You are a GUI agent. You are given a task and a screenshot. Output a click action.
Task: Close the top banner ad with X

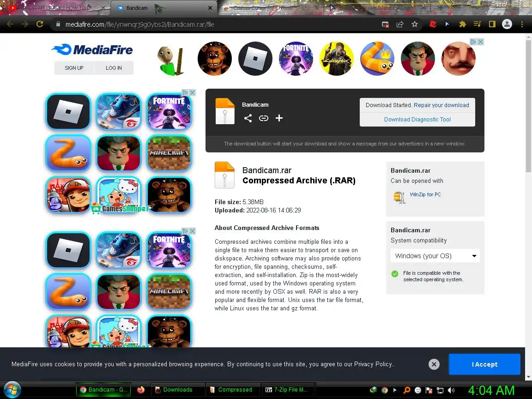(480, 42)
